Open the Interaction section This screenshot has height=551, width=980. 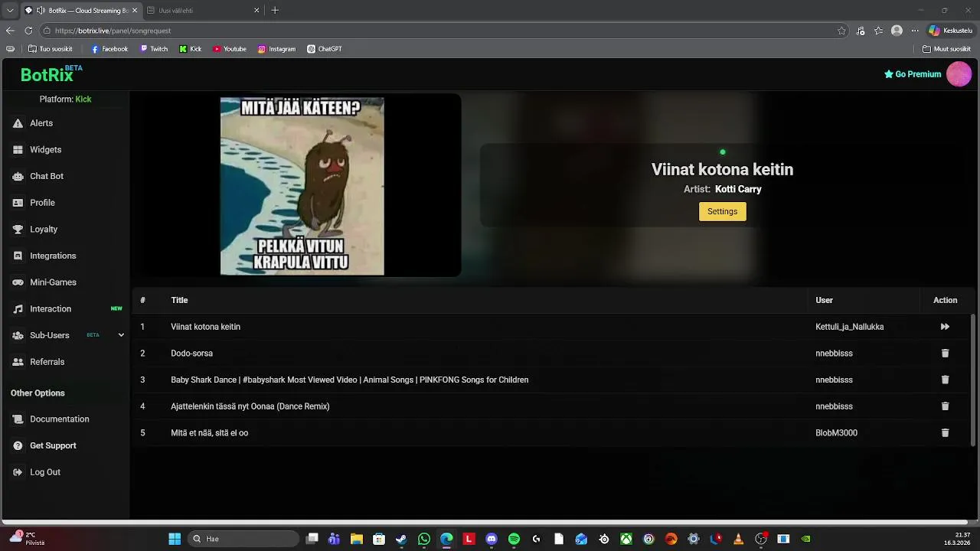click(51, 308)
